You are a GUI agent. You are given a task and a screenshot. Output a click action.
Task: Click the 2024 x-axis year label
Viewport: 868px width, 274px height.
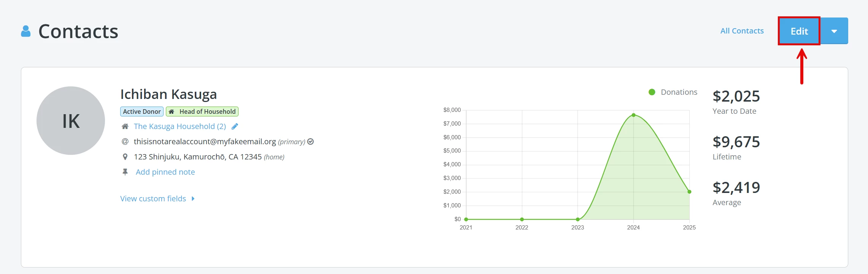pyautogui.click(x=633, y=228)
